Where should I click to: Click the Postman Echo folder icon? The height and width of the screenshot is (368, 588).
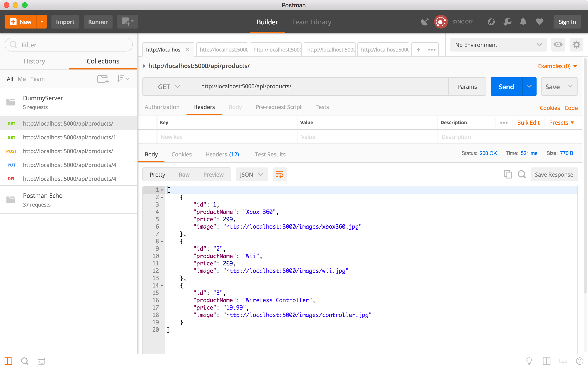(11, 200)
